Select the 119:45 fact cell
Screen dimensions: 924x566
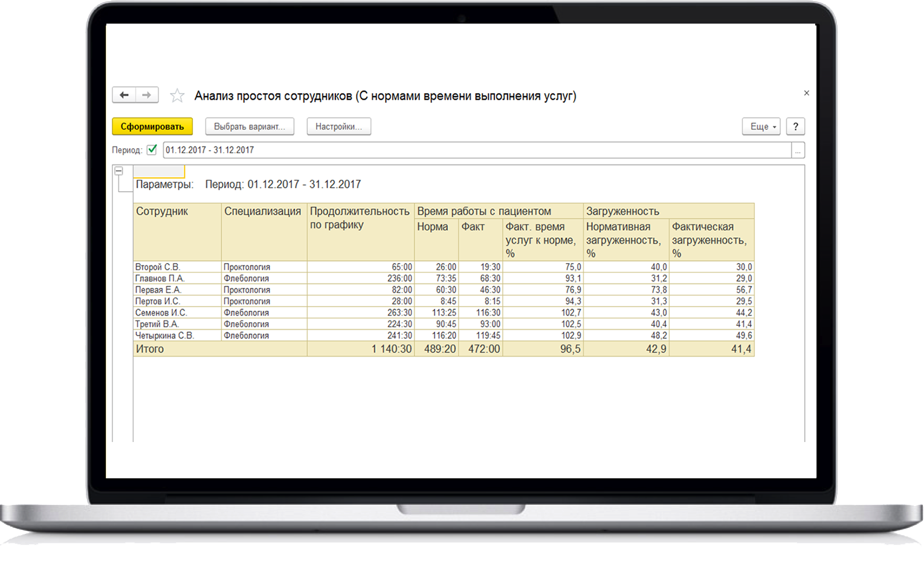tap(480, 336)
